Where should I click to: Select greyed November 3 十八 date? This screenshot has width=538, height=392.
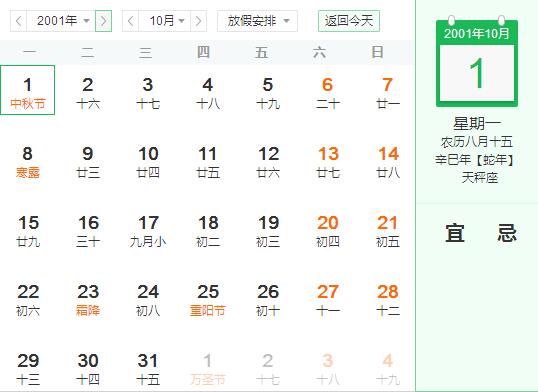coord(328,369)
